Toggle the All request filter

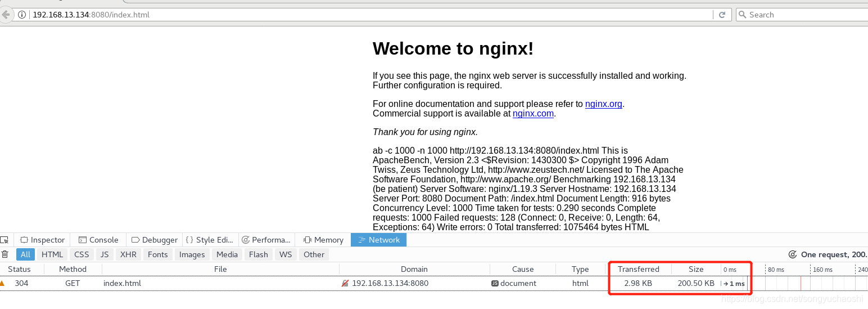(25, 254)
